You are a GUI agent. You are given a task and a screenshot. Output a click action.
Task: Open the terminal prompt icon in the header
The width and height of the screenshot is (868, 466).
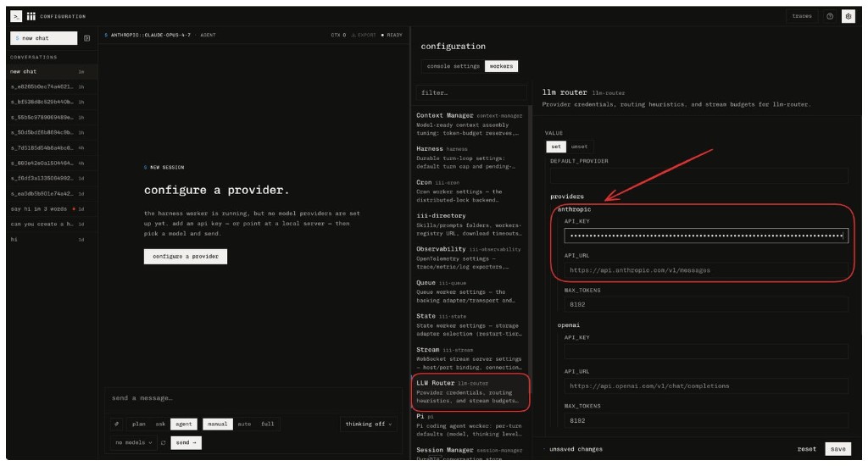click(16, 17)
